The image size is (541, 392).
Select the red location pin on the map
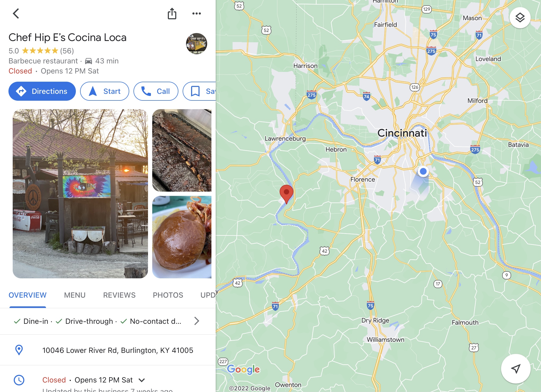click(x=286, y=194)
